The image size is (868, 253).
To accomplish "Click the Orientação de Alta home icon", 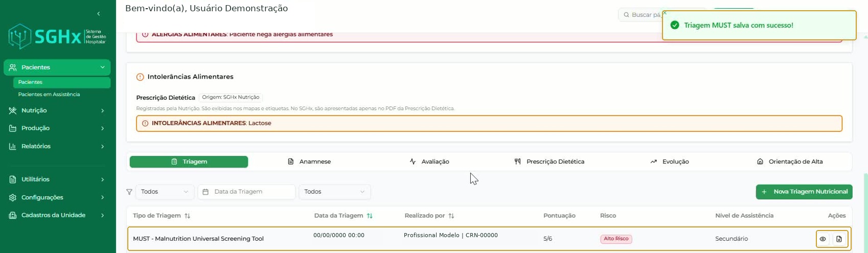I will [x=760, y=162].
